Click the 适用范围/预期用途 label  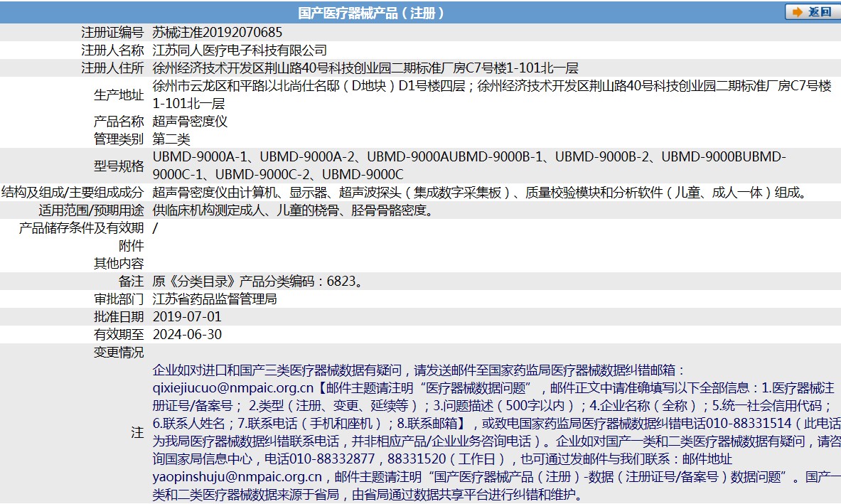coord(91,210)
